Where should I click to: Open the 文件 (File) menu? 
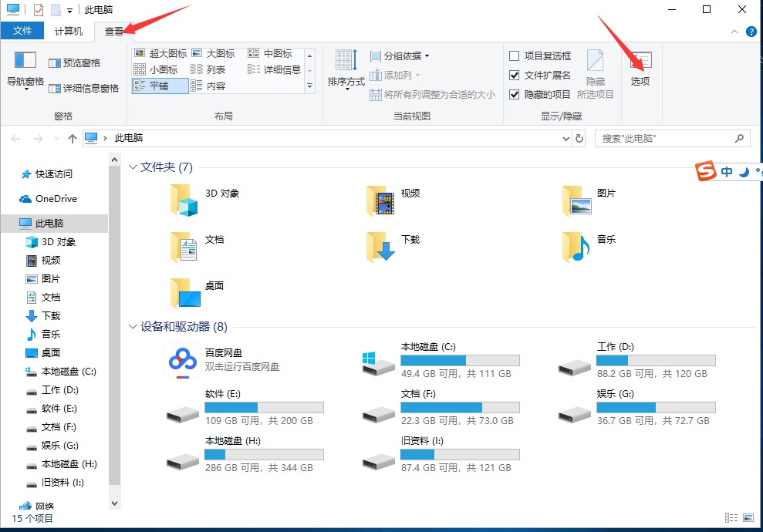pyautogui.click(x=22, y=30)
